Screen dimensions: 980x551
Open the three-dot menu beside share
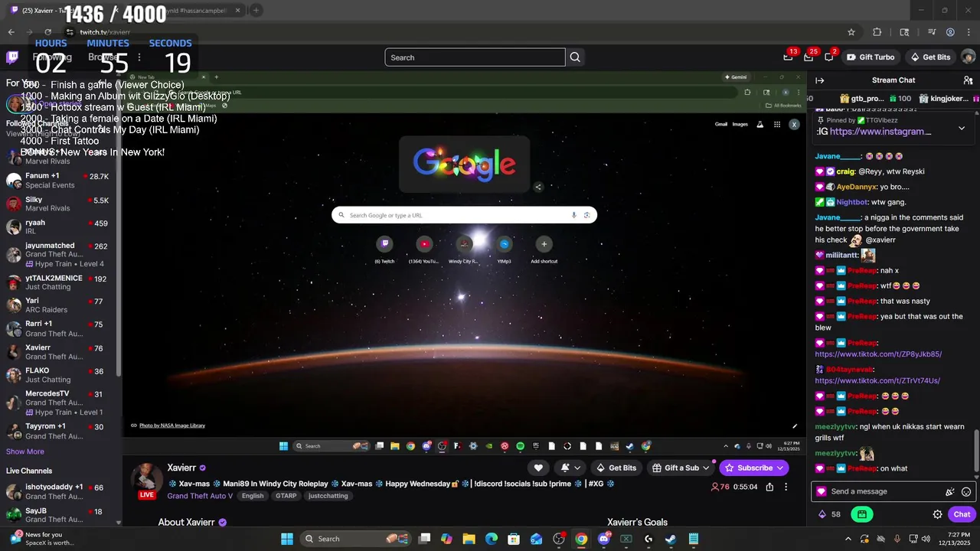click(x=786, y=487)
